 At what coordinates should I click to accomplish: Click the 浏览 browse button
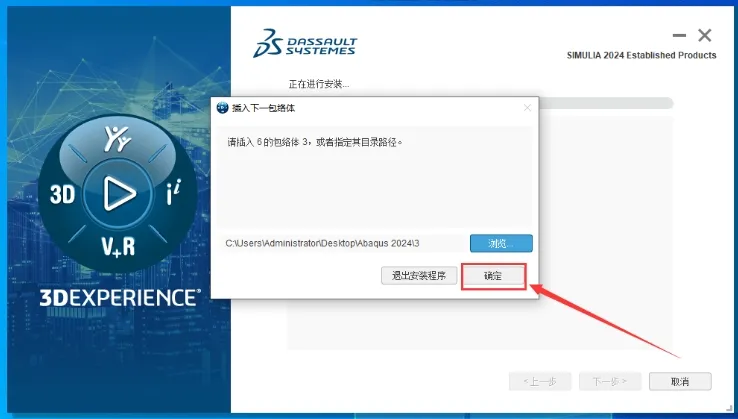click(501, 243)
